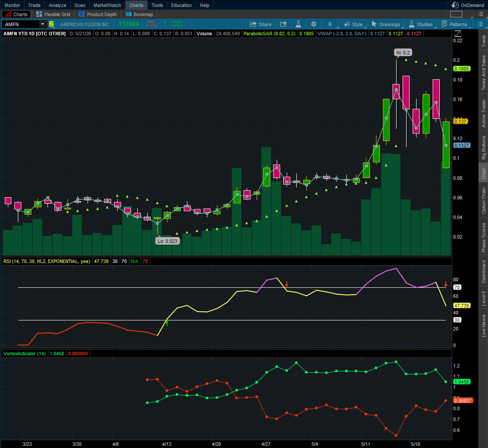Screen dimensions: 488x448
Task: Click the AMFN symbol input field
Action: (21, 24)
